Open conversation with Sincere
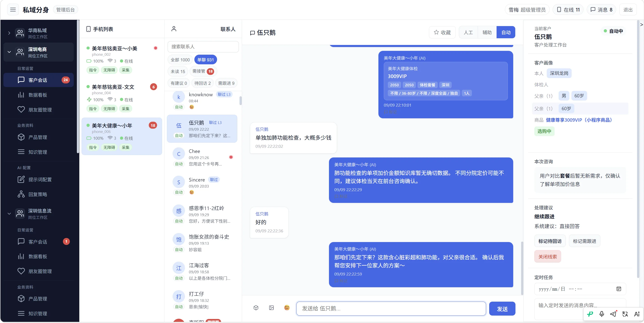644x323 pixels. coord(202,185)
